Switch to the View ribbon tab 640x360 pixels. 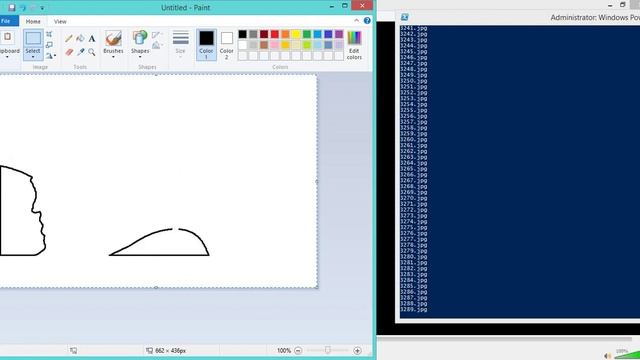tap(60, 21)
